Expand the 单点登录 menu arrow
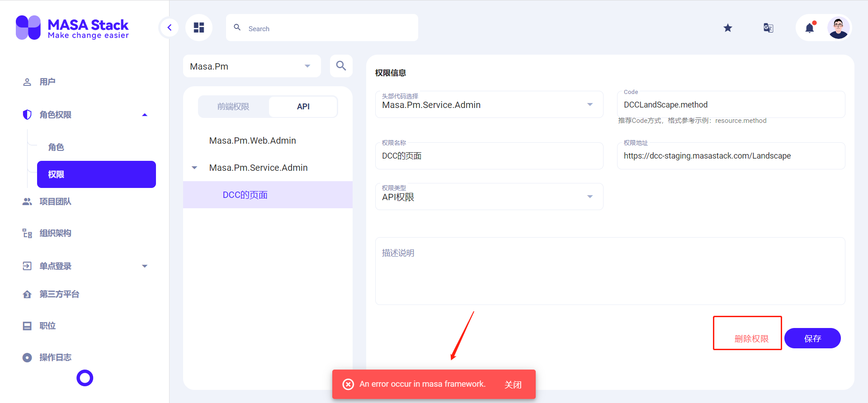The image size is (868, 403). (145, 266)
